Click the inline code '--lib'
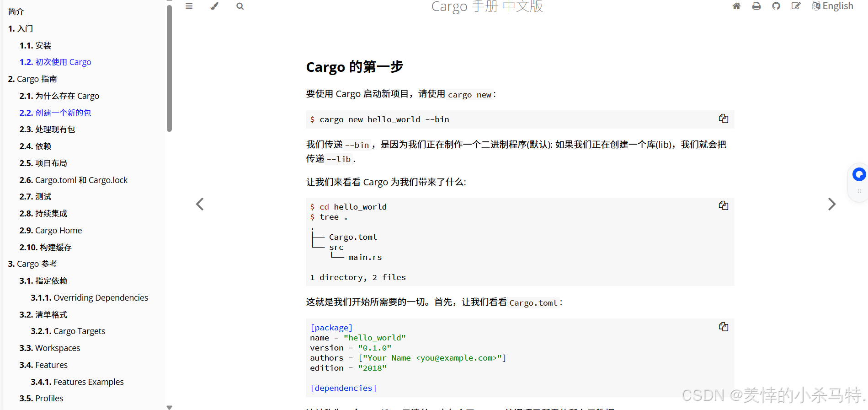The width and height of the screenshot is (868, 410). pos(339,159)
